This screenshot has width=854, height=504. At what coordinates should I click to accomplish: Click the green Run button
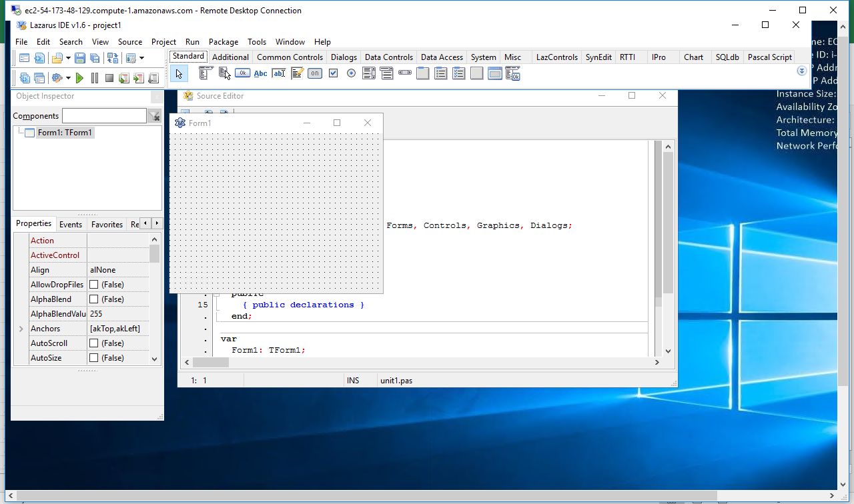click(79, 78)
